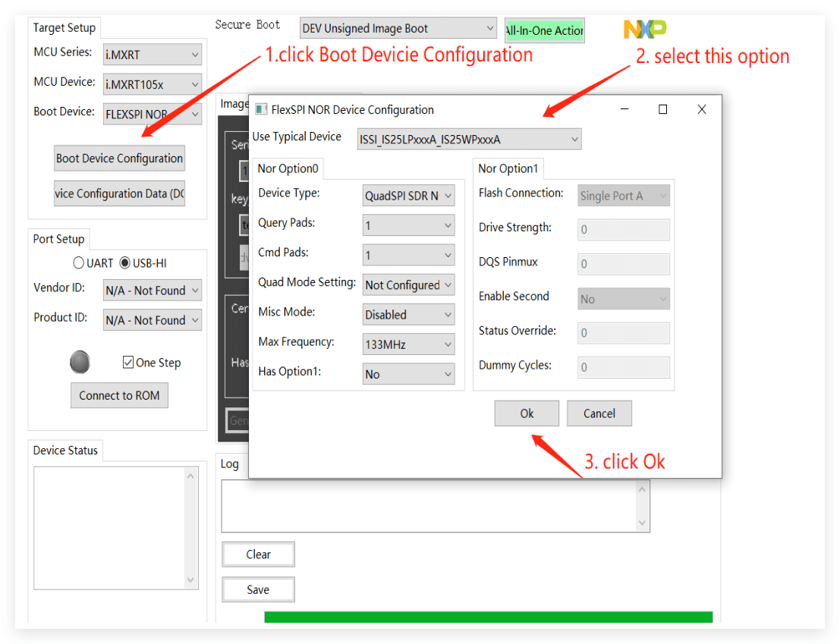The width and height of the screenshot is (840, 644).
Task: Click the Dummy Cycles input field
Action: point(624,366)
